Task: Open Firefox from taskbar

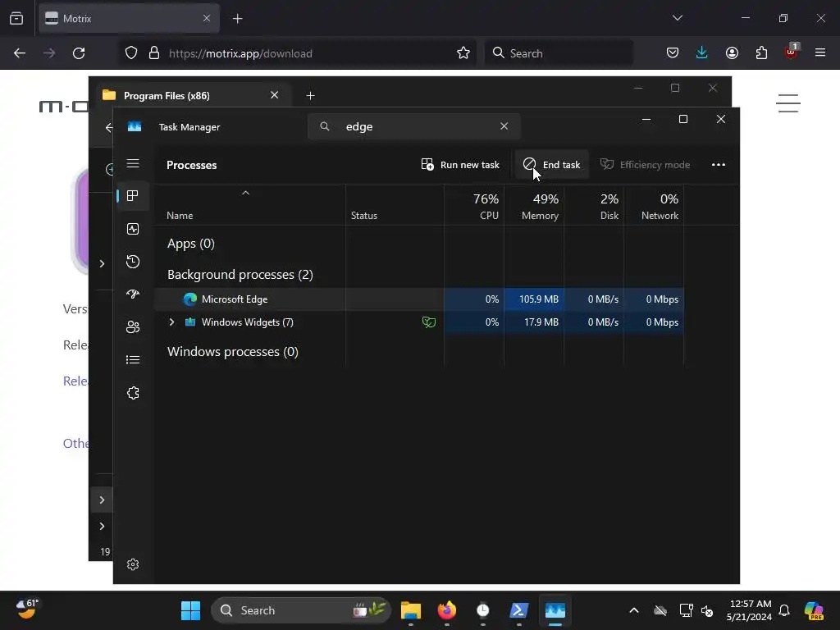Action: [447, 610]
